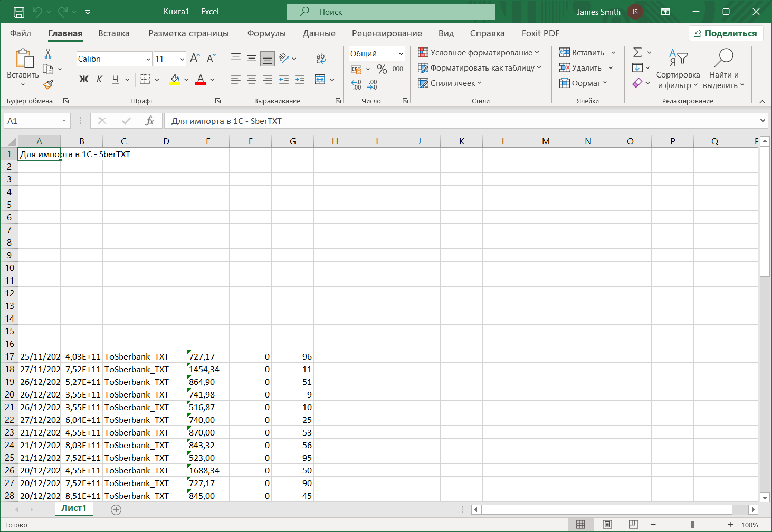This screenshot has height=532, width=772.
Task: Open Сортировка и фильтр button
Action: pos(678,68)
